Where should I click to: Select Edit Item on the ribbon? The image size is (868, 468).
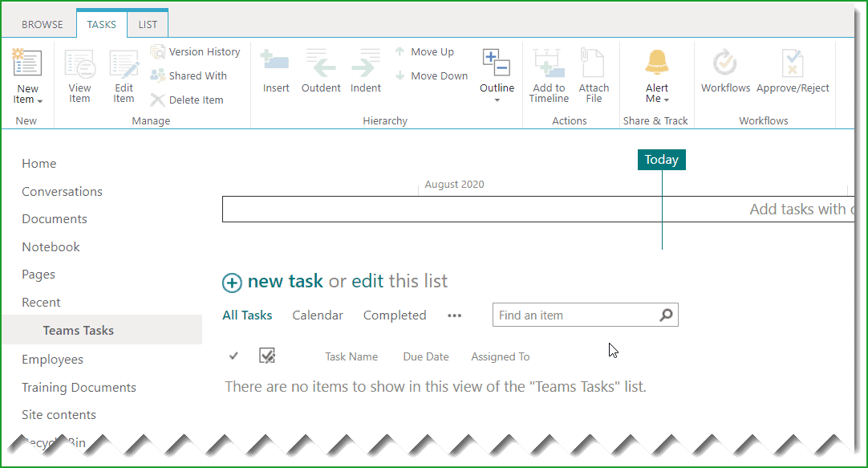coord(124,72)
